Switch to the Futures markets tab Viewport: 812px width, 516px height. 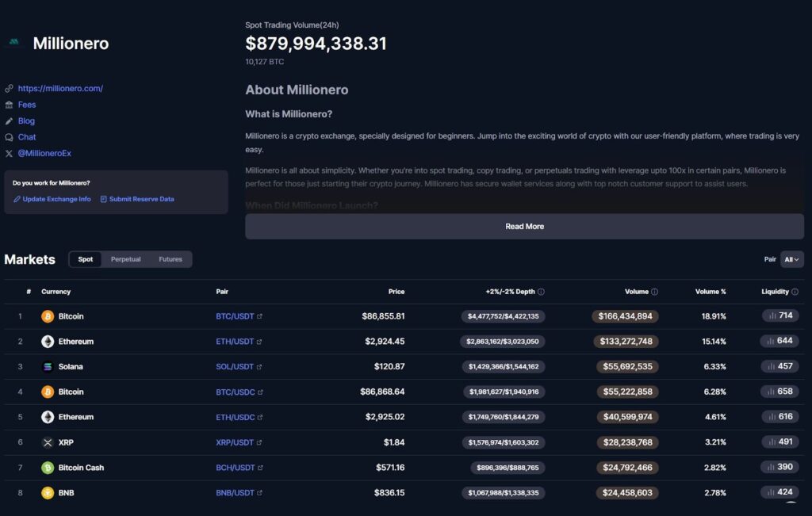click(170, 259)
